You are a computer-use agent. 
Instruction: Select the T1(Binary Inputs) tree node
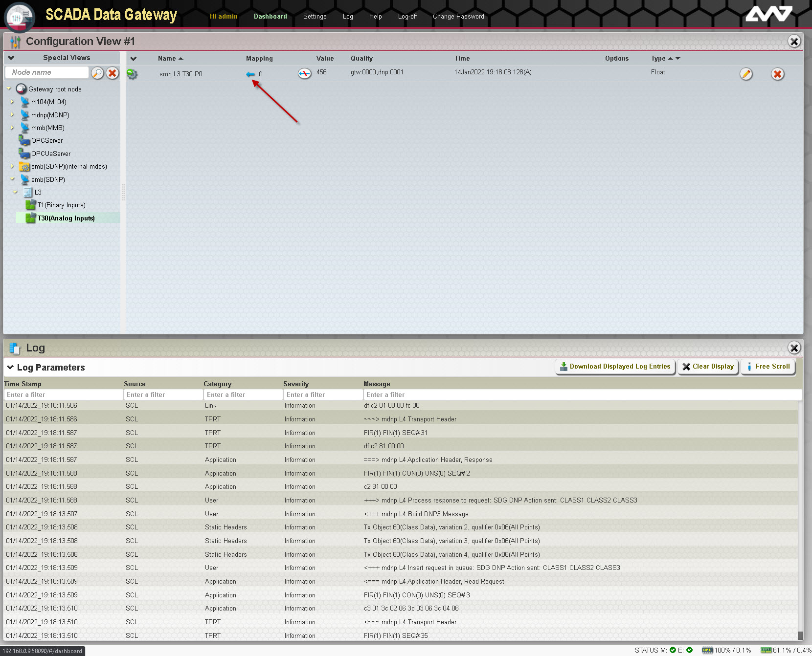[61, 205]
